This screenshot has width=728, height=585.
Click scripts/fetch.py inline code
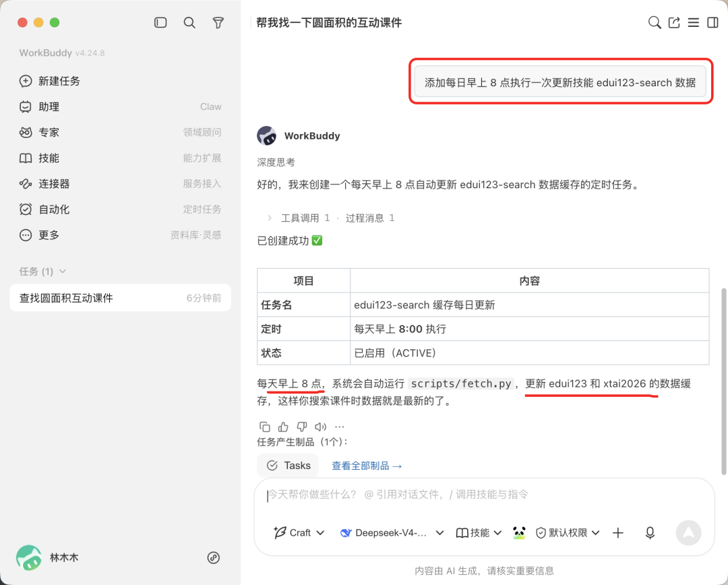pyautogui.click(x=461, y=384)
